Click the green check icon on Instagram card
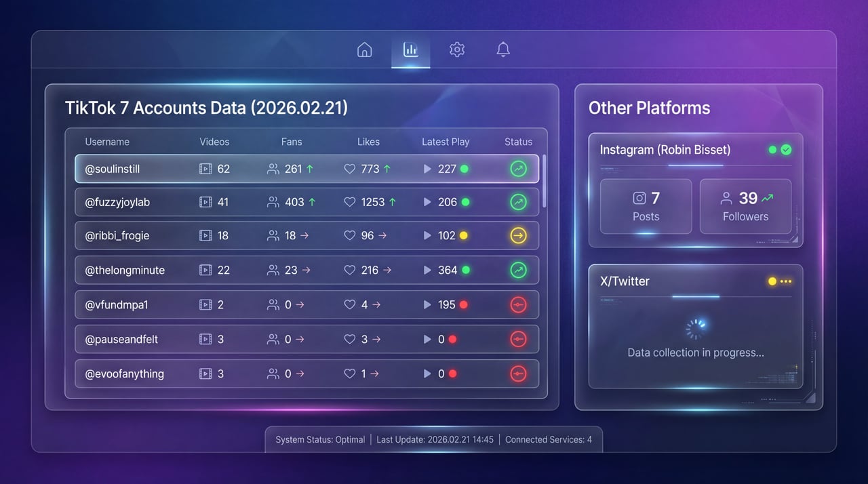This screenshot has width=868, height=484. point(786,150)
